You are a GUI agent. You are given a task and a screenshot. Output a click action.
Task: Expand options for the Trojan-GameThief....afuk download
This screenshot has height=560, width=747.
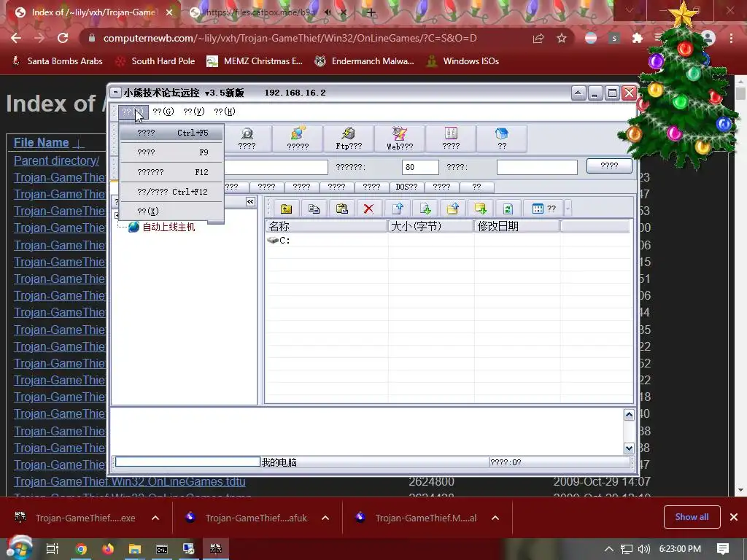point(325,518)
